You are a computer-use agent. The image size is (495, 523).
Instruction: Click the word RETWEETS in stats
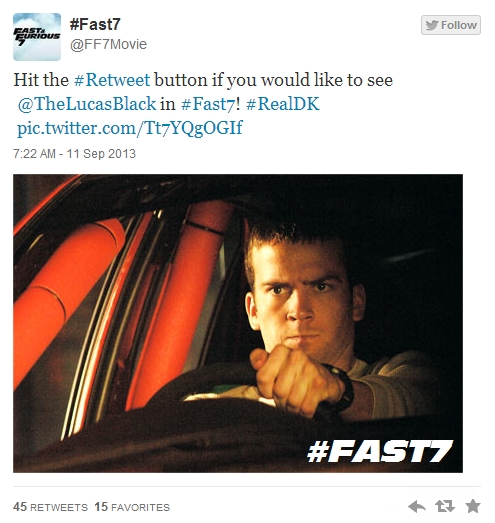pyautogui.click(x=59, y=508)
